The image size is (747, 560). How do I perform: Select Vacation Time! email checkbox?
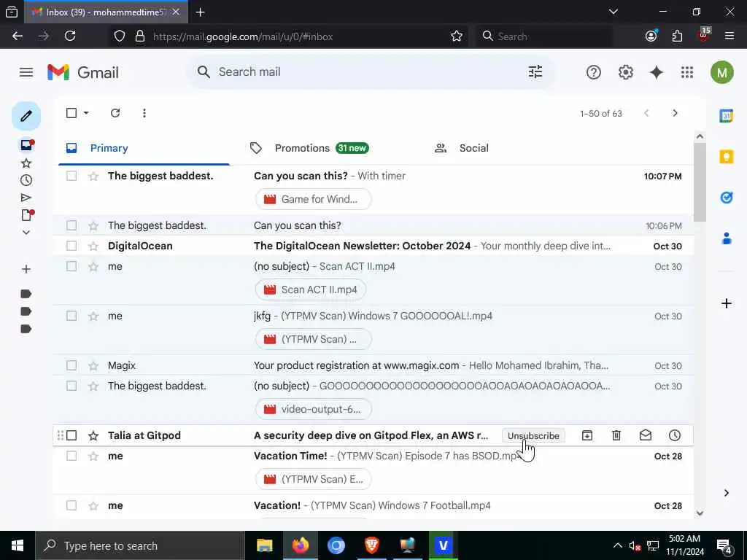click(x=71, y=456)
